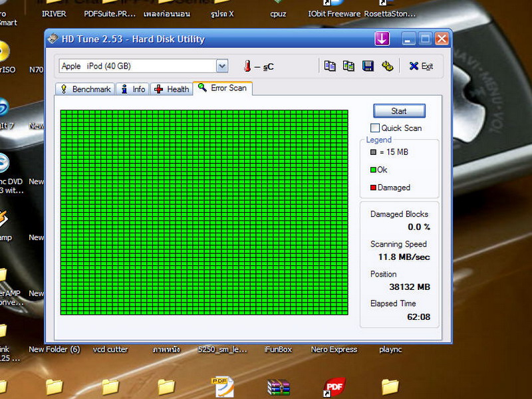Click the purple download arrow in title bar
The image size is (532, 399).
[382, 39]
